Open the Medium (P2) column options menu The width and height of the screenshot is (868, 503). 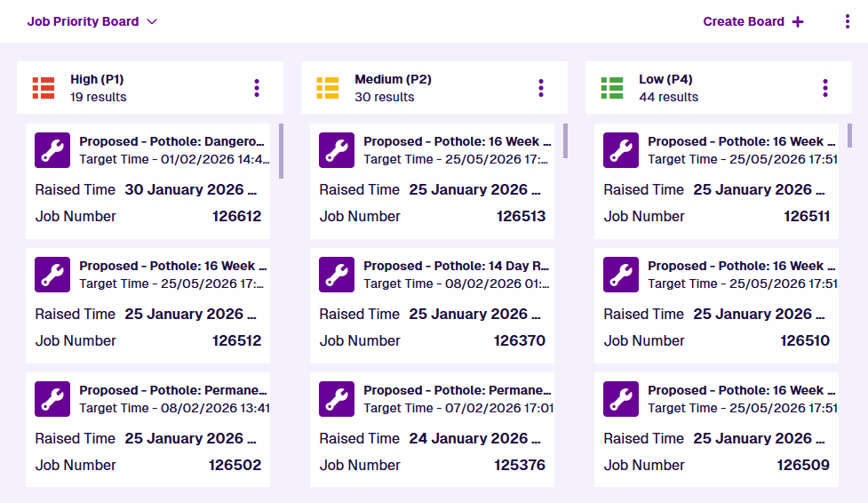pos(541,88)
